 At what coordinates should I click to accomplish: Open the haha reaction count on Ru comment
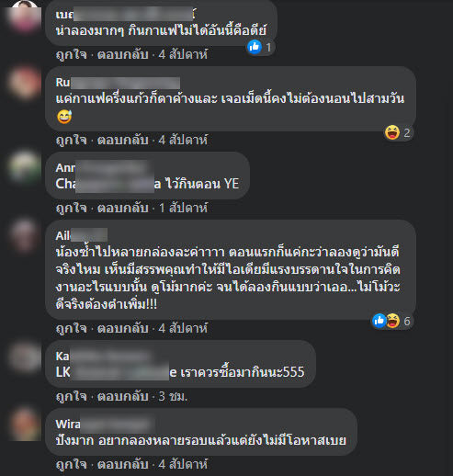tap(398, 132)
